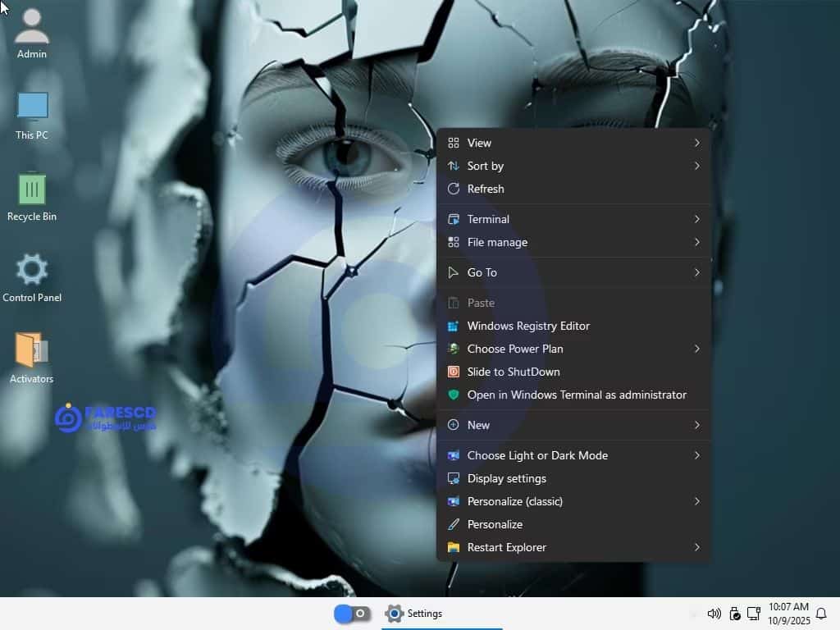Open in Windows Terminal as administrator
The width and height of the screenshot is (840, 630).
pyautogui.click(x=577, y=395)
